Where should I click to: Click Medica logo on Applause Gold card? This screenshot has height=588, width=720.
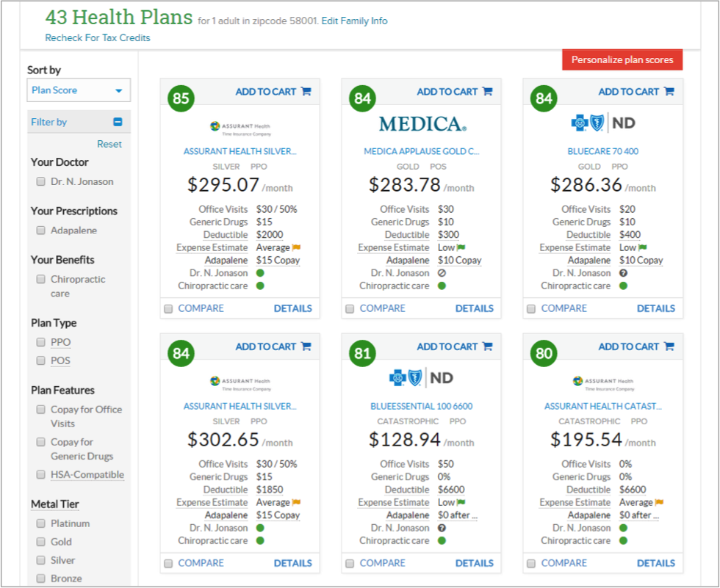pos(422,124)
